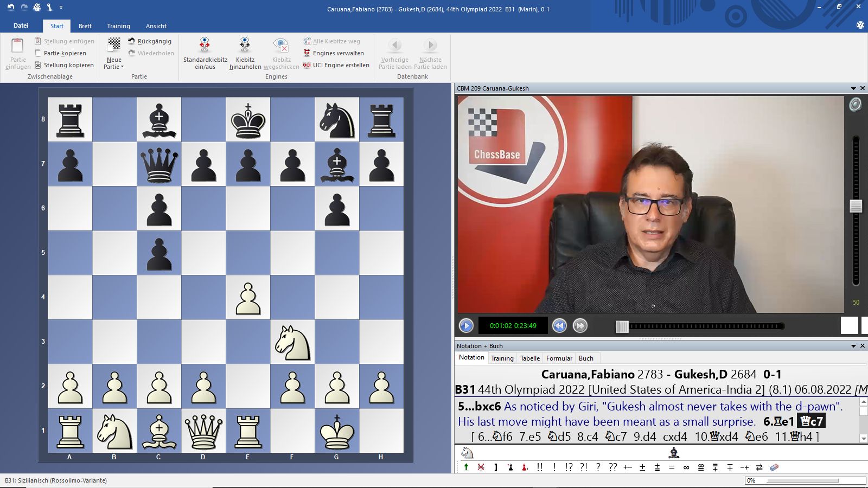The height and width of the screenshot is (488, 868).
Task: Click the Partie kopieren command
Action: point(63,53)
